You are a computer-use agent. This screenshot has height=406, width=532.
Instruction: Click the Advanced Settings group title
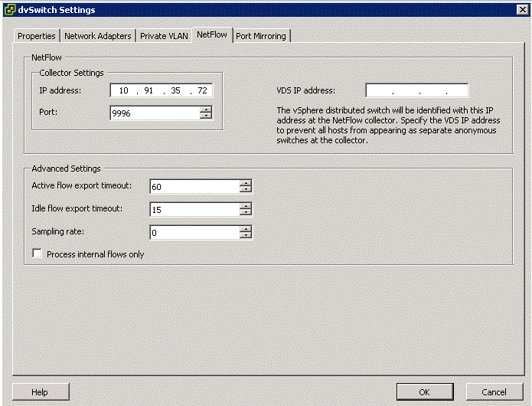pos(66,169)
